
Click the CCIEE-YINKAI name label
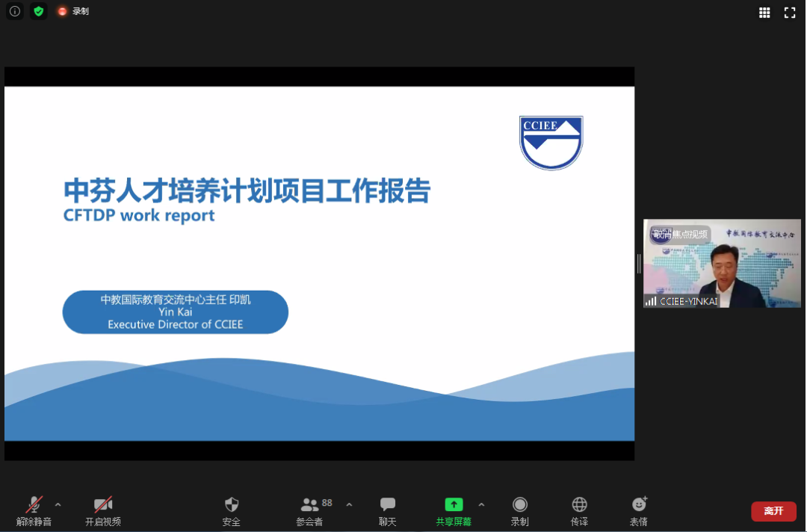[x=689, y=302]
